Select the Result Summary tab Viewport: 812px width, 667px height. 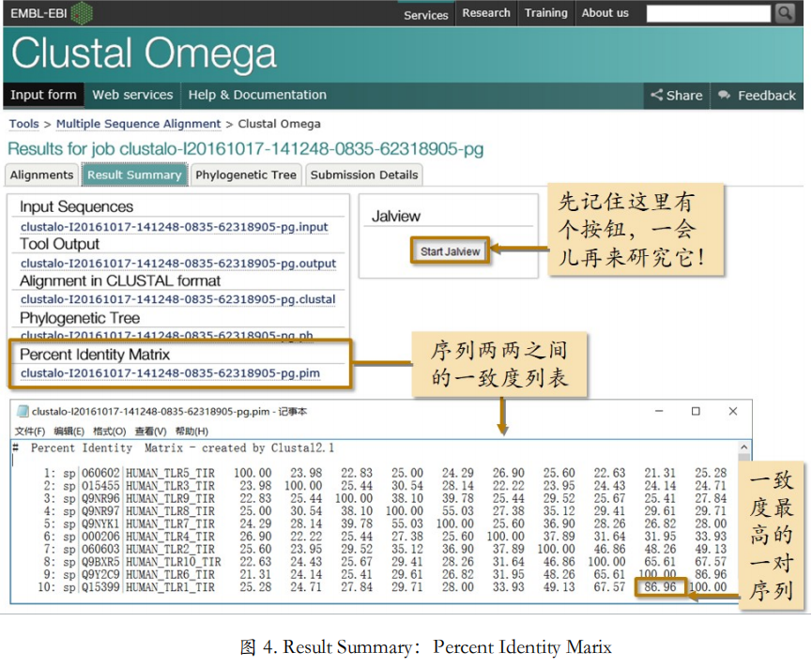point(134,174)
